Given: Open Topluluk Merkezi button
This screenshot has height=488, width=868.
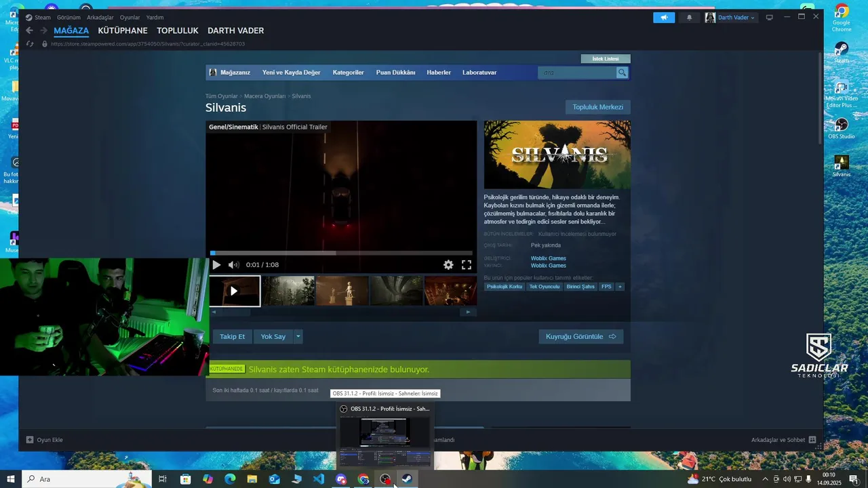Looking at the screenshot, I should (598, 107).
